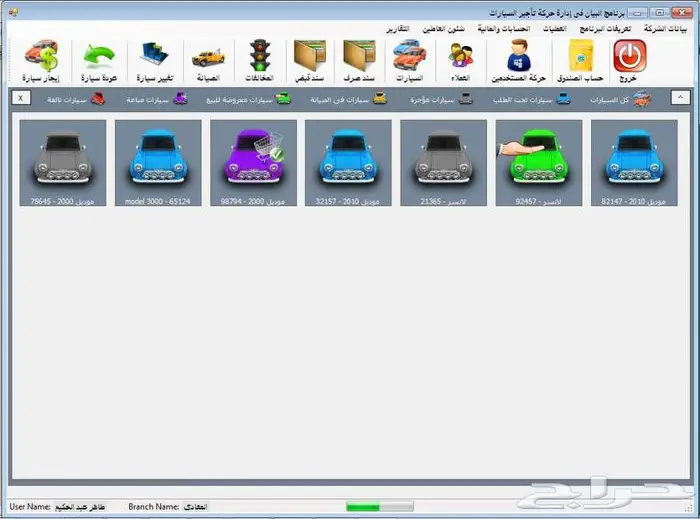Filter by all cars (كل السيارات)

[x=620, y=99]
